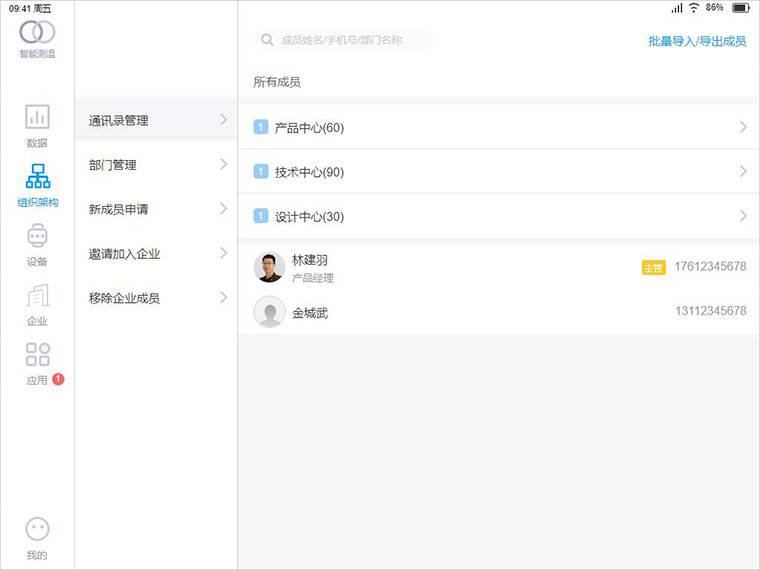Image resolution: width=760 pixels, height=570 pixels.
Task: Click the 批量导入/导出成员 link
Action: (x=697, y=41)
